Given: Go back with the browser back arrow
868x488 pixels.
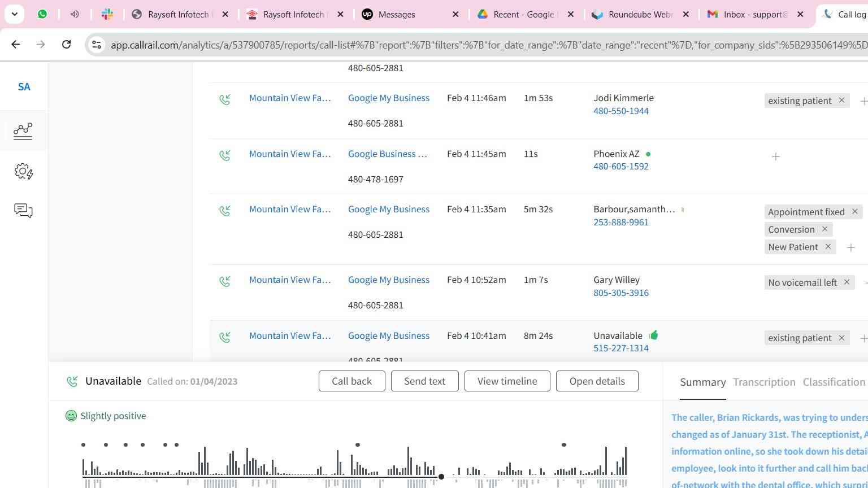Looking at the screenshot, I should (15, 44).
